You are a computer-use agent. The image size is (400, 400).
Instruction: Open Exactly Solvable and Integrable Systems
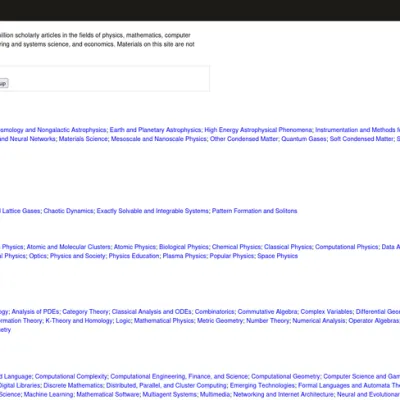tap(153, 211)
